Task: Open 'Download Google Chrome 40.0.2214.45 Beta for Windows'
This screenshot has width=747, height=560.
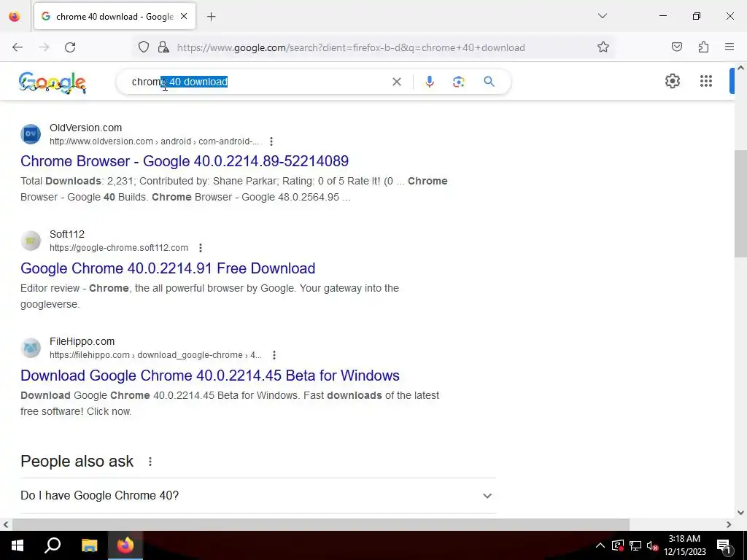Action: (x=210, y=376)
